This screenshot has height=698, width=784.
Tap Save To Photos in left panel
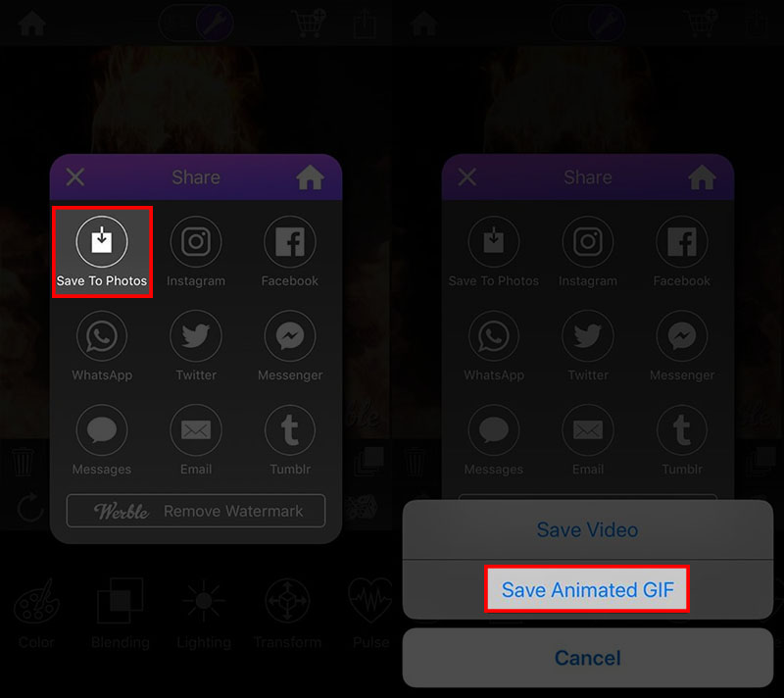tap(102, 252)
